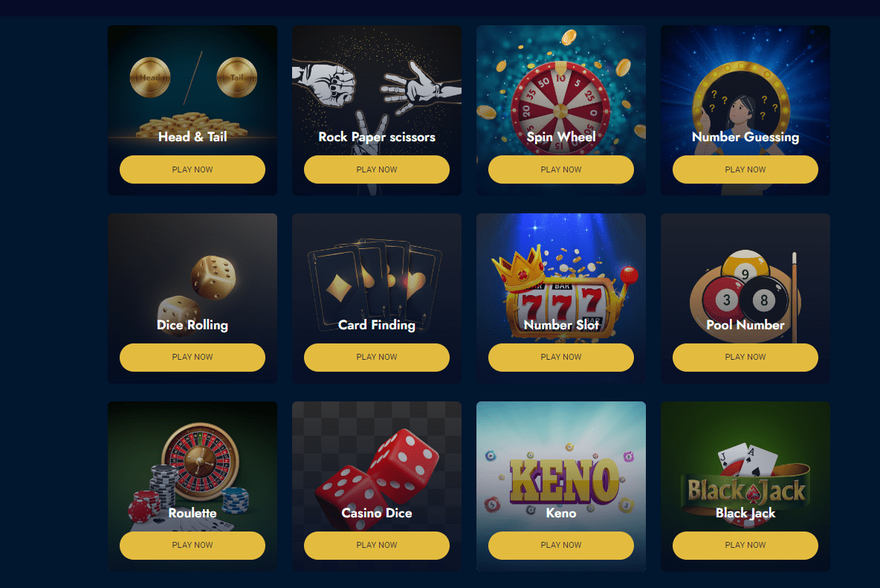Play Rock Paper scissors now
880x588 pixels.
(x=377, y=169)
